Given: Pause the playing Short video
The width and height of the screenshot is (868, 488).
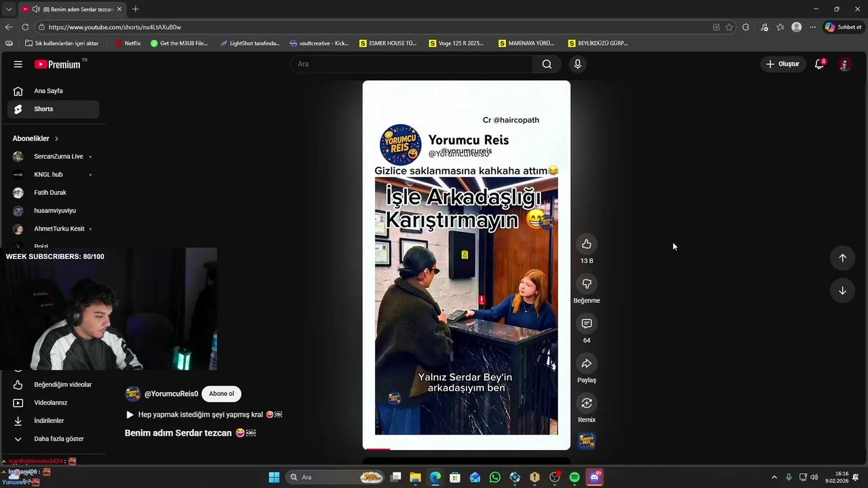Looking at the screenshot, I should point(467,265).
